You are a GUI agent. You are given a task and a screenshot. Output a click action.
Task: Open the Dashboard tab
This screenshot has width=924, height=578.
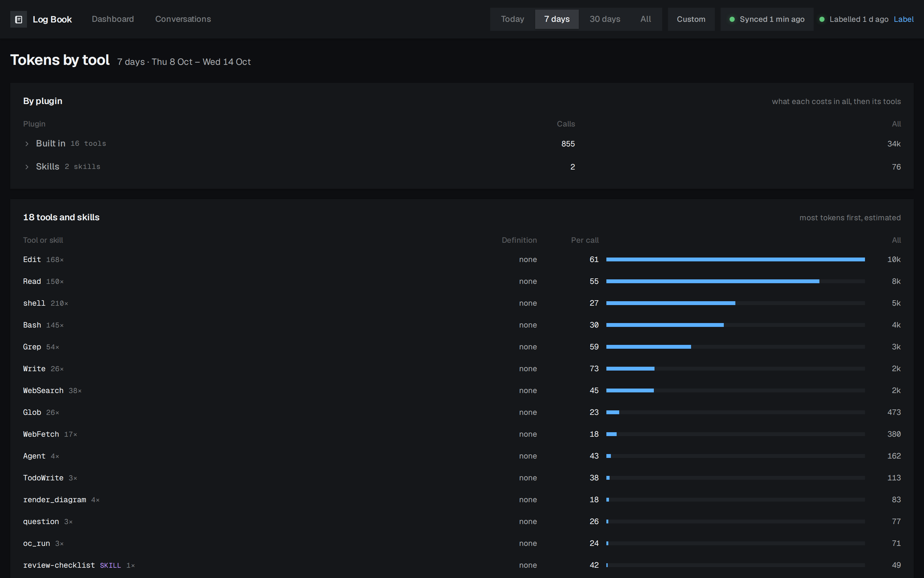[113, 19]
